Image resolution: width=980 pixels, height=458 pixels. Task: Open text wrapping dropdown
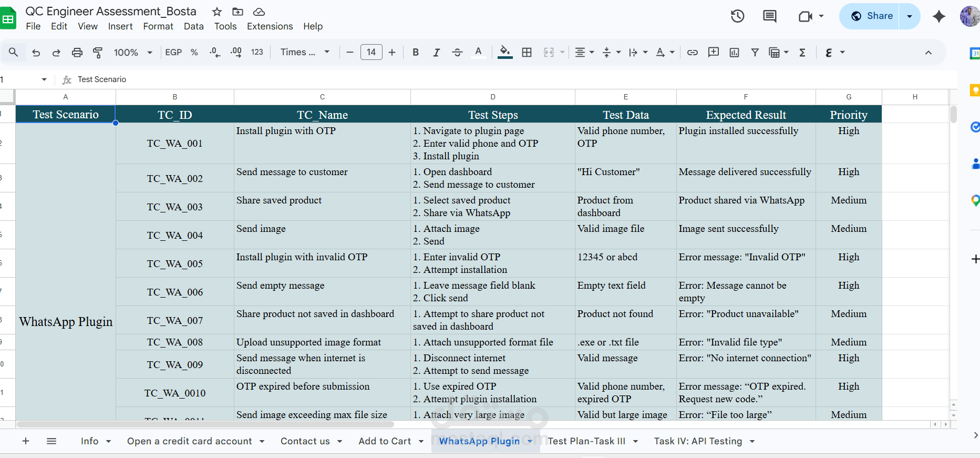pyautogui.click(x=638, y=52)
